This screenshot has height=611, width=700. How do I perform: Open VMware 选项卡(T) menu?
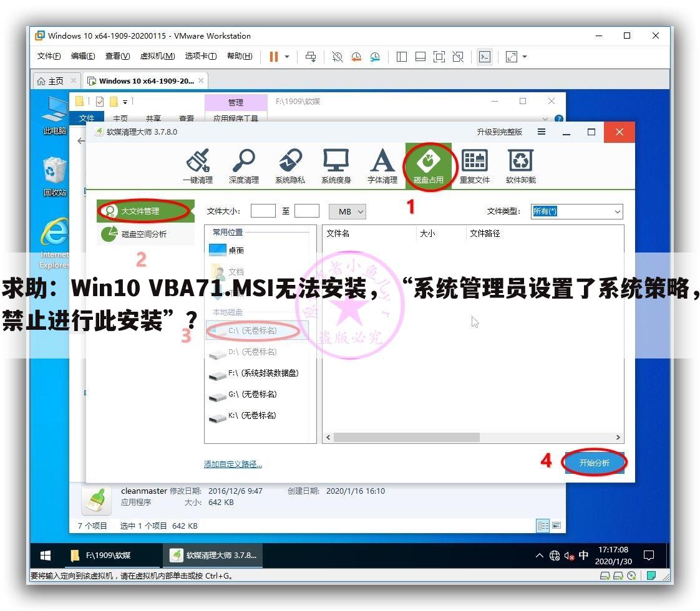tap(201, 56)
